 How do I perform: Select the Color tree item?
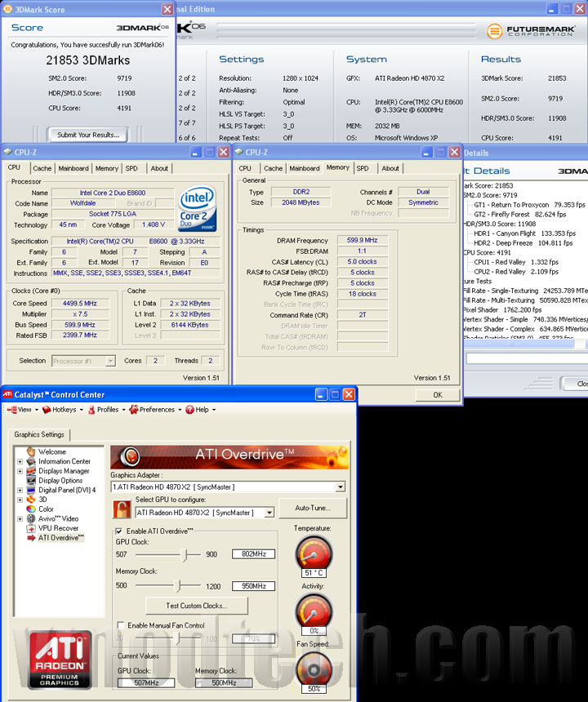pyautogui.click(x=46, y=509)
